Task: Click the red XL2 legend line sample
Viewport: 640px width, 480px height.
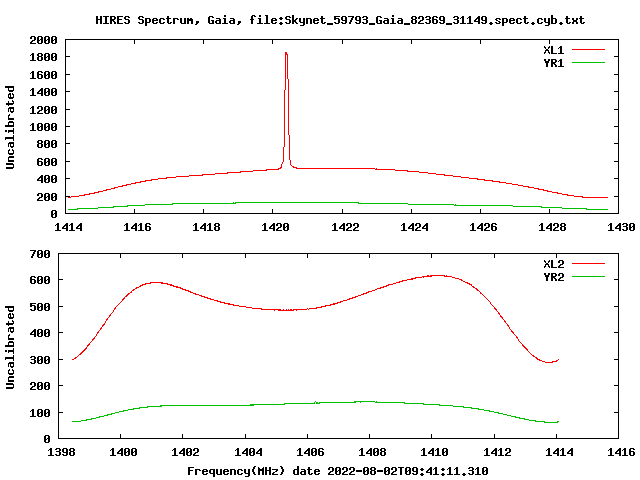Action: [x=588, y=264]
